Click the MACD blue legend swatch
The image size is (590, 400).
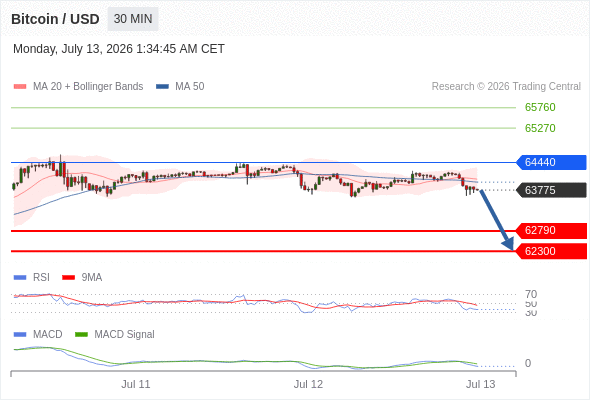click(20, 335)
